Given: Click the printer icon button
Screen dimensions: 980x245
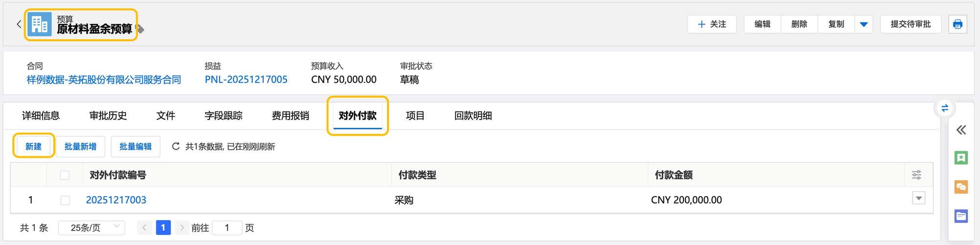Looking at the screenshot, I should click(x=957, y=24).
